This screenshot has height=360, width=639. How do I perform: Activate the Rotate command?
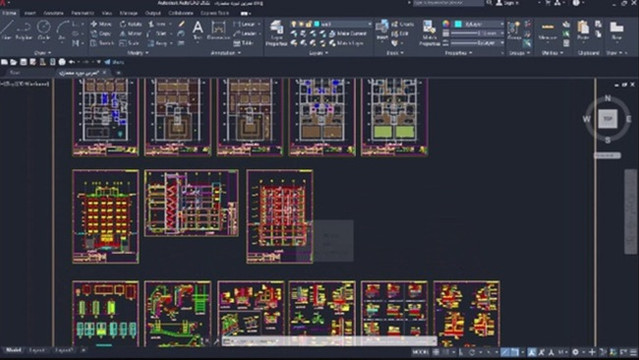(130, 24)
